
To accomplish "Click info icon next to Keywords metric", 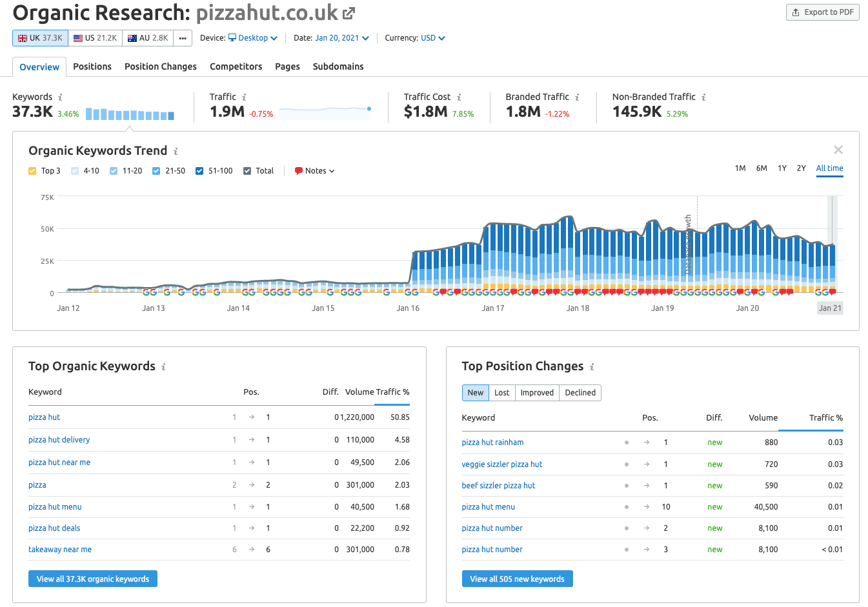I will (x=60, y=97).
